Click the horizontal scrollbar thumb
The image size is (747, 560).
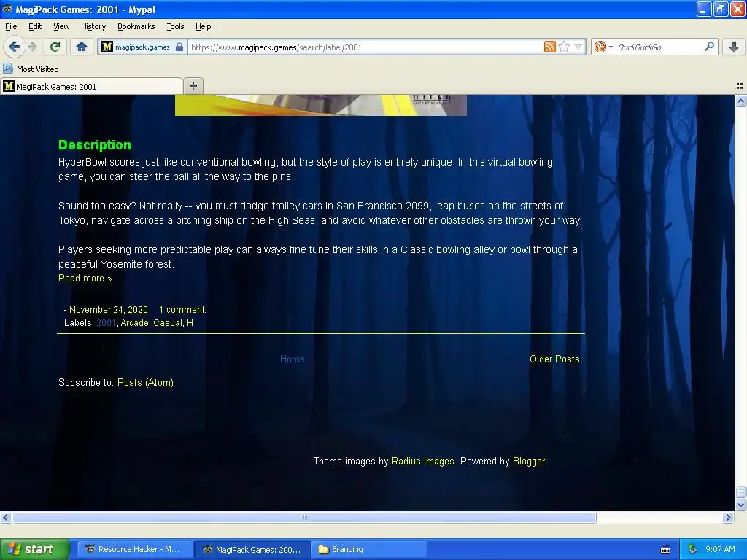coord(304,517)
